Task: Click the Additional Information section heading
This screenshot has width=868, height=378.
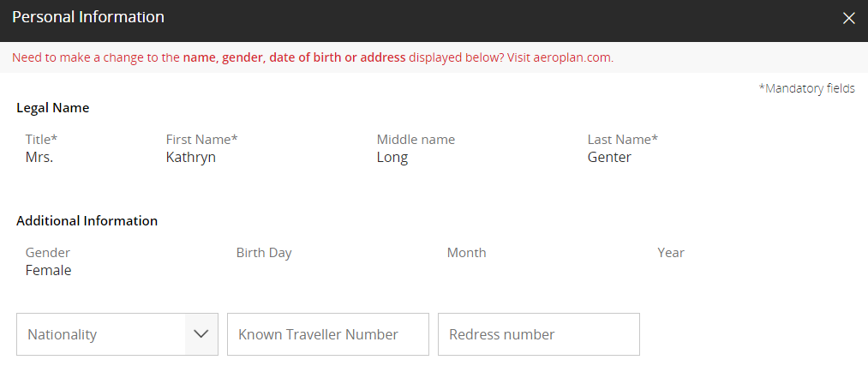Action: click(x=87, y=221)
